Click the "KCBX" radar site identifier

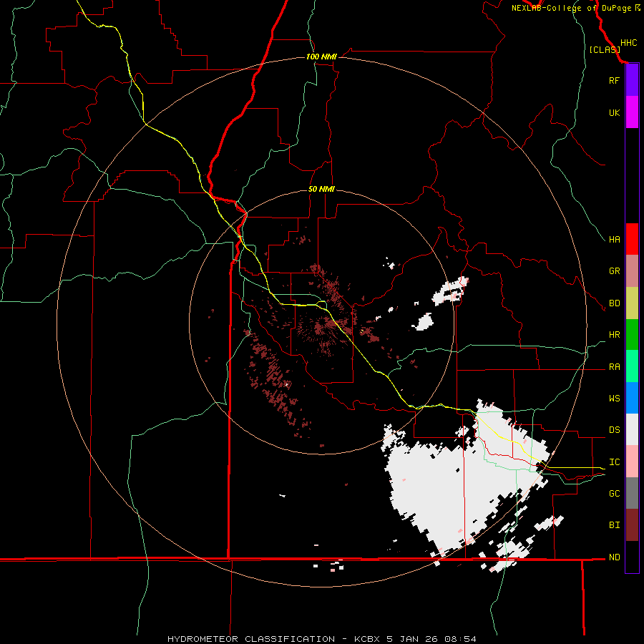tap(367, 639)
